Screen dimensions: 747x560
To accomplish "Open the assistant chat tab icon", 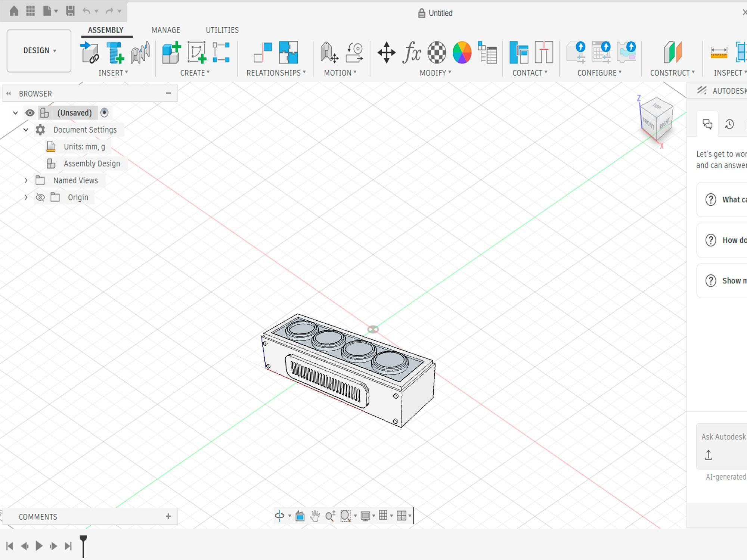I will 707,124.
